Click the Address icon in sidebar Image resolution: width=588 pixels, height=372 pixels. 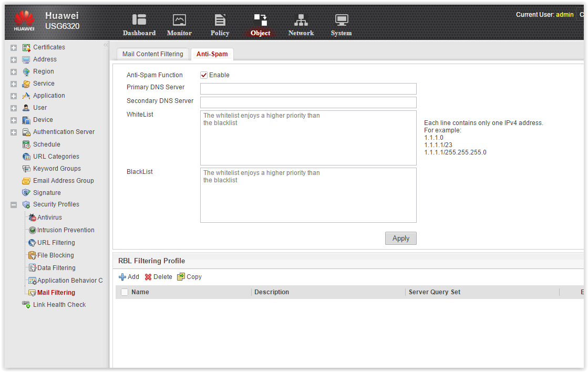26,59
